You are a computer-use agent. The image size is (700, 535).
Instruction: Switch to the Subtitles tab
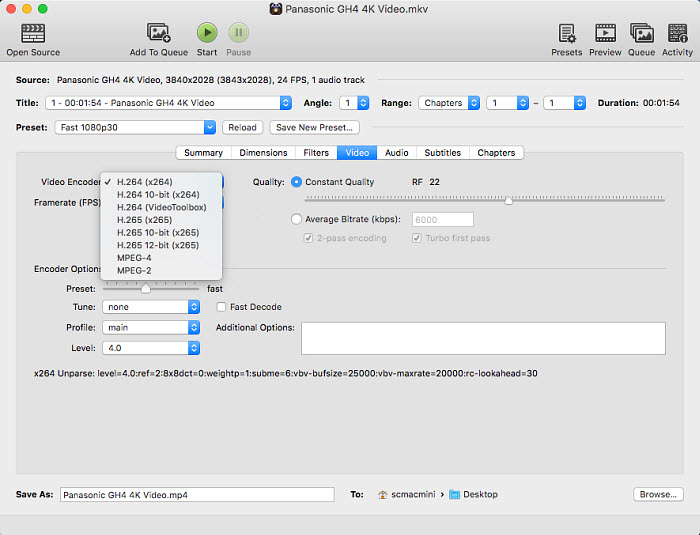point(442,153)
